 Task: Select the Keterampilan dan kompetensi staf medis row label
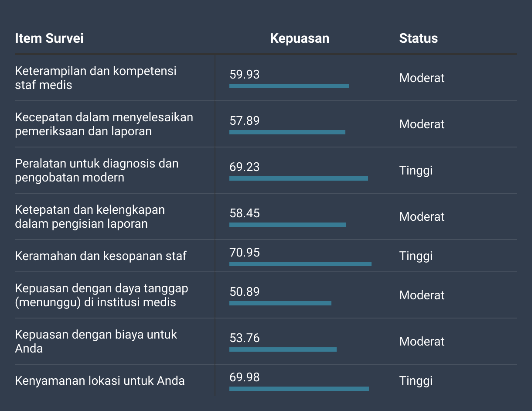tap(95, 78)
